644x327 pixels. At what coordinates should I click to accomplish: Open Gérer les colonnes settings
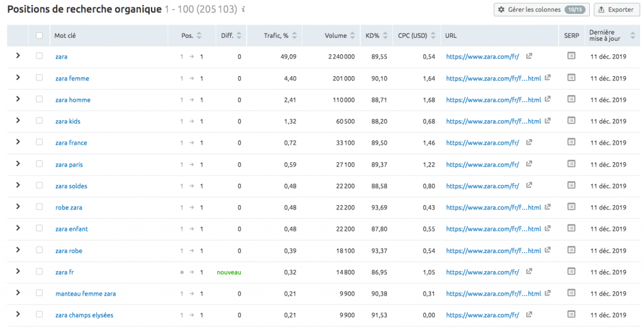pyautogui.click(x=541, y=9)
